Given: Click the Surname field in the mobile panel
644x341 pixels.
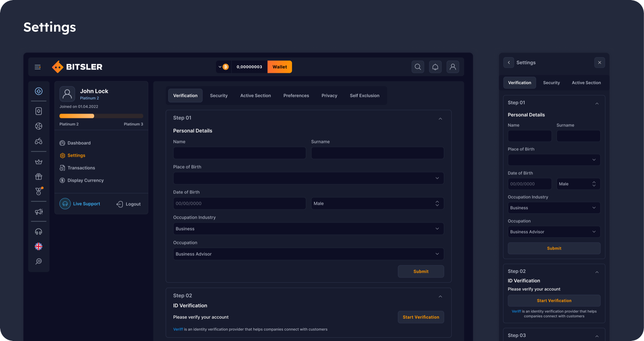Looking at the screenshot, I should click(x=578, y=136).
